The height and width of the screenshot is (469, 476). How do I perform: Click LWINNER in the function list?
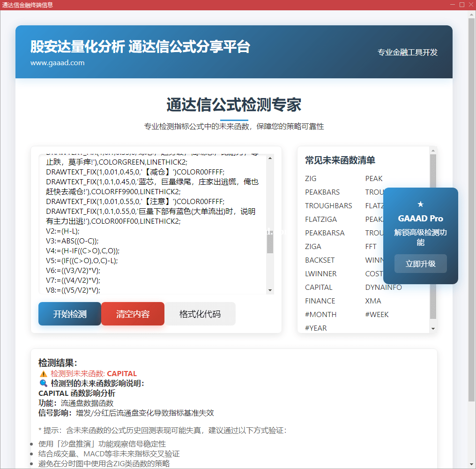(320, 273)
